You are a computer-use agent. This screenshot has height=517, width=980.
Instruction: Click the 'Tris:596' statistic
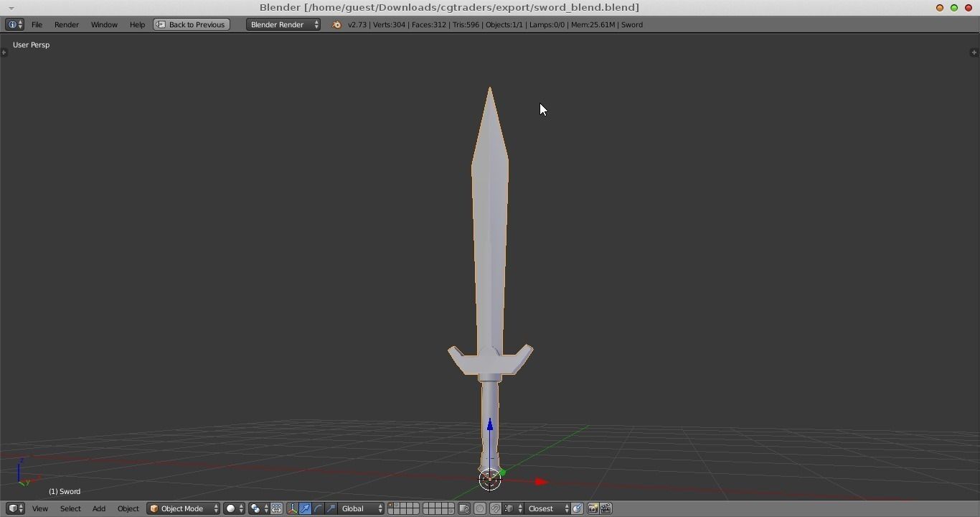pyautogui.click(x=466, y=24)
